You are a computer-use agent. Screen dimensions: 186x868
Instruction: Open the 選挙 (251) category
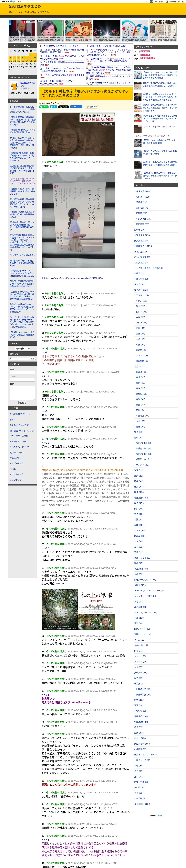point(139,437)
